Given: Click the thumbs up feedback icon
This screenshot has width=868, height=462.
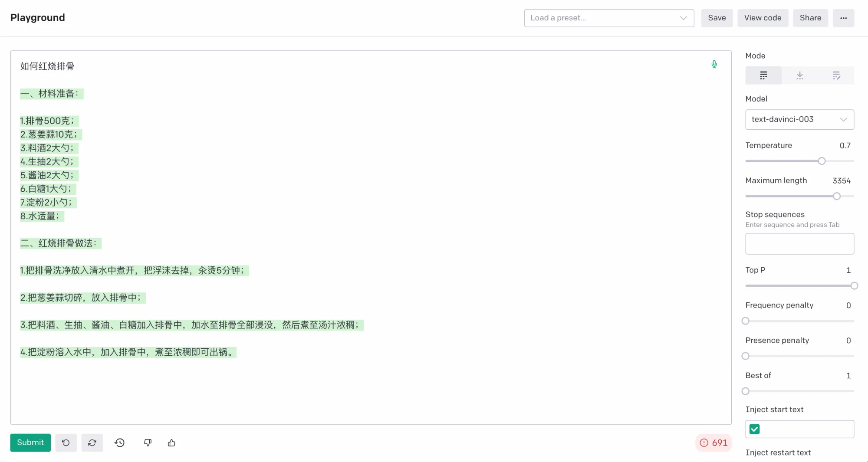Looking at the screenshot, I should [171, 442].
